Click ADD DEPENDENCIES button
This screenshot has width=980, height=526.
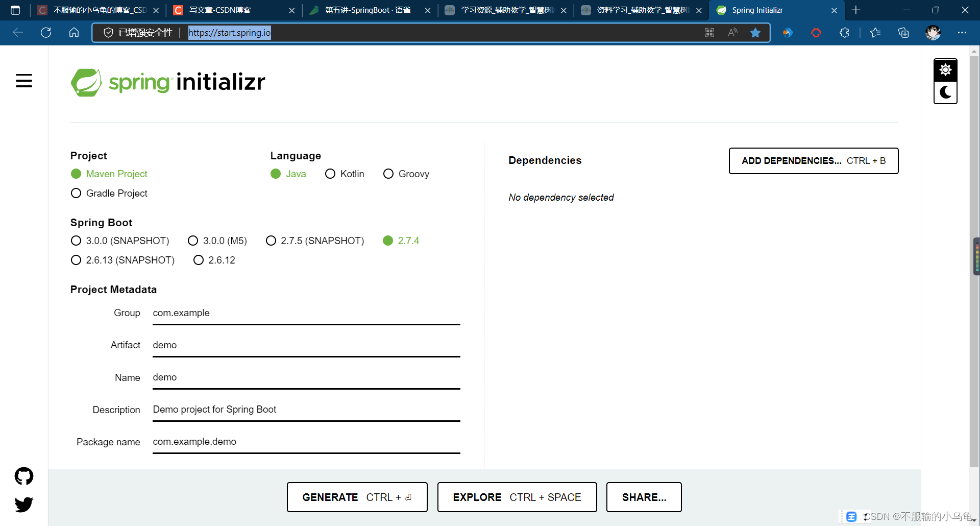(x=814, y=161)
